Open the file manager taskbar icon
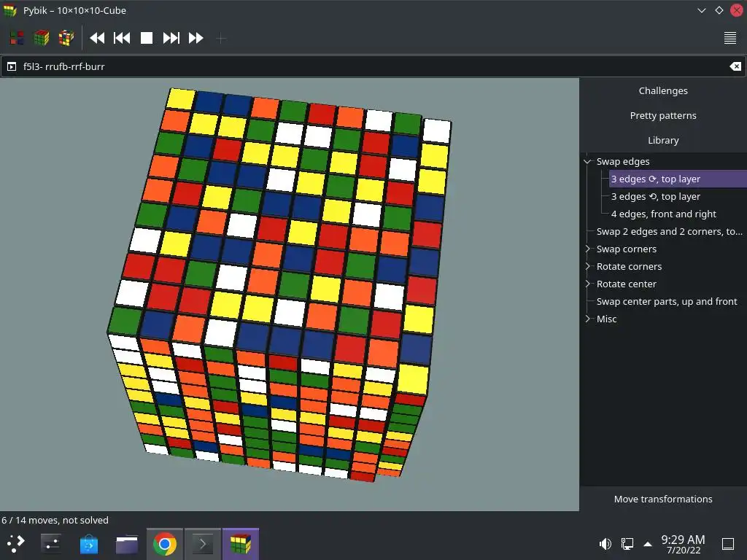The height and width of the screenshot is (560, 747). pyautogui.click(x=127, y=543)
